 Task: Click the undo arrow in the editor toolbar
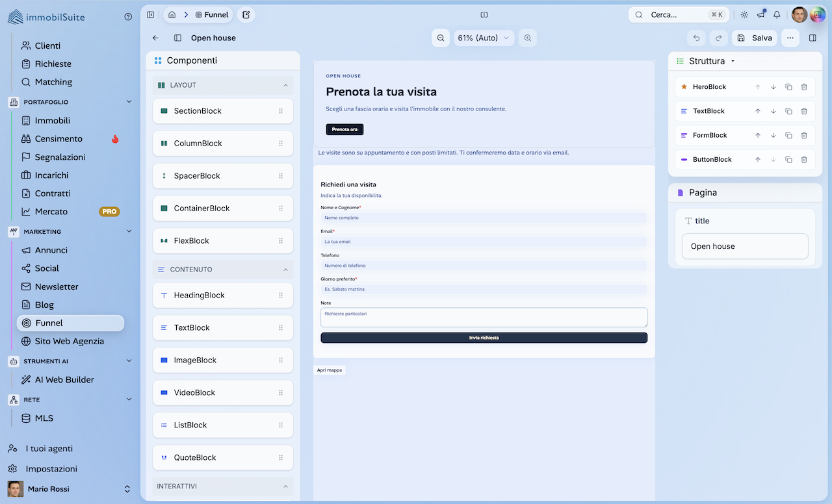pyautogui.click(x=695, y=38)
